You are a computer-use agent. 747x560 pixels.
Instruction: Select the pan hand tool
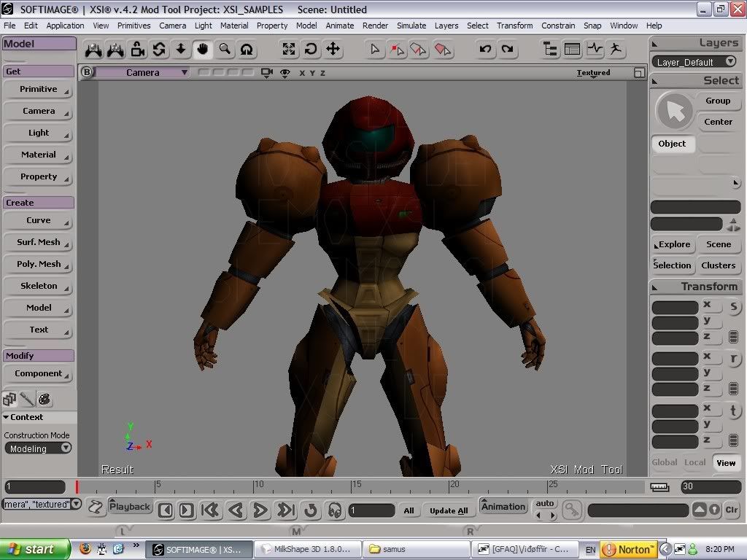[203, 49]
